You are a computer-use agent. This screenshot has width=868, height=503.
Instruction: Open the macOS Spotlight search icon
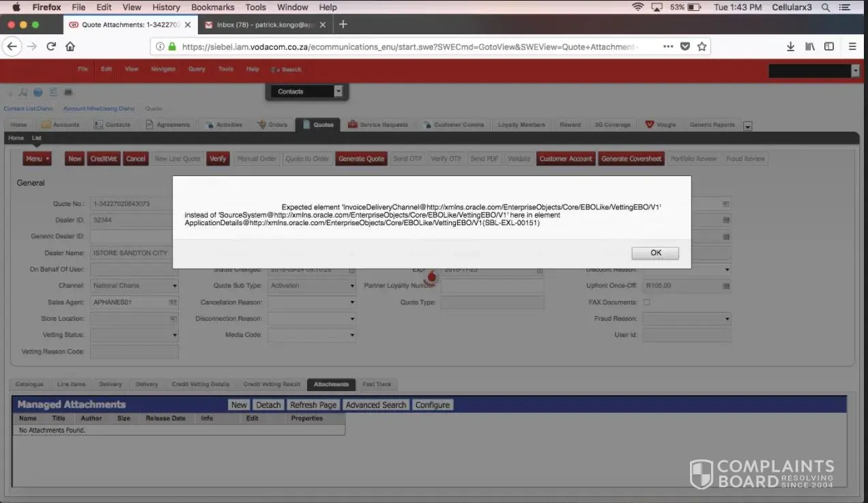click(826, 7)
